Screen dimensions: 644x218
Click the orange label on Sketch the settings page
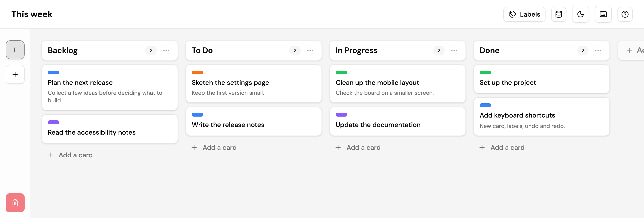197,73
